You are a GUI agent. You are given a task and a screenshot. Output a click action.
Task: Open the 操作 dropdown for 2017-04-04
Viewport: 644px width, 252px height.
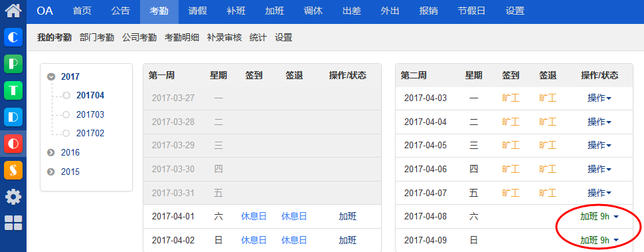coord(600,122)
